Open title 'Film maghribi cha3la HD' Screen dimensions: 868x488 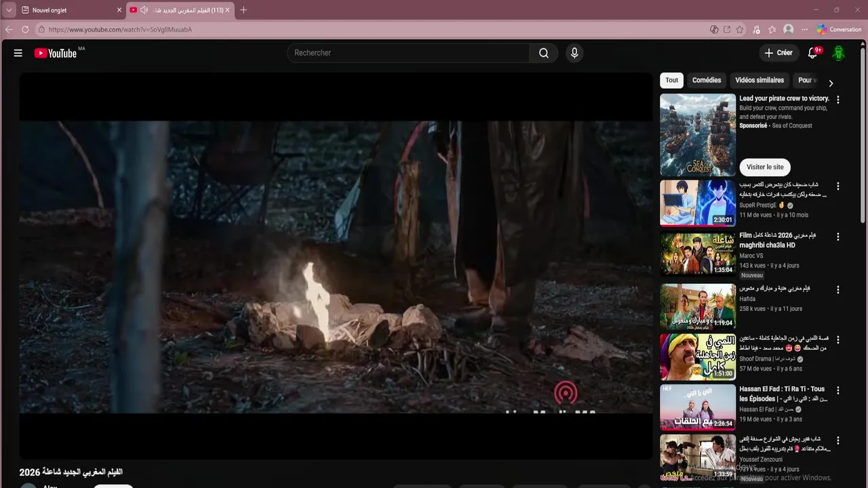(778, 240)
